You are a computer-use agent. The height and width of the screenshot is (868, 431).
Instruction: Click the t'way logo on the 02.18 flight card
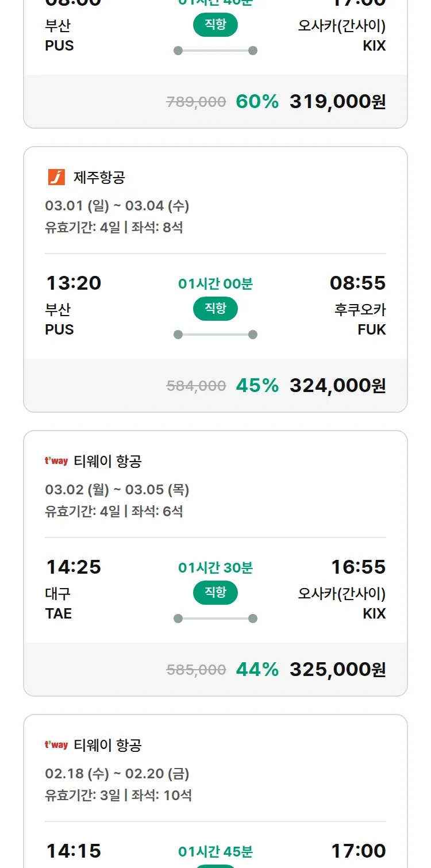(x=56, y=745)
